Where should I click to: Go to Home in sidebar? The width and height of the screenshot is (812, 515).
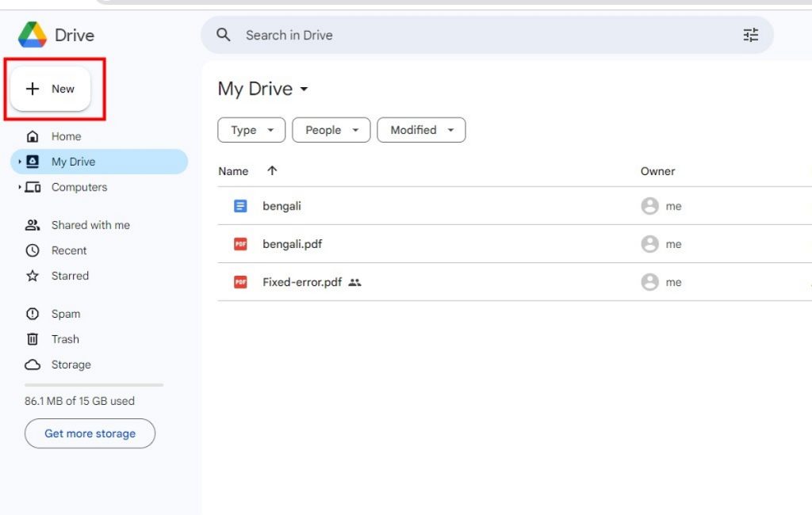(67, 136)
